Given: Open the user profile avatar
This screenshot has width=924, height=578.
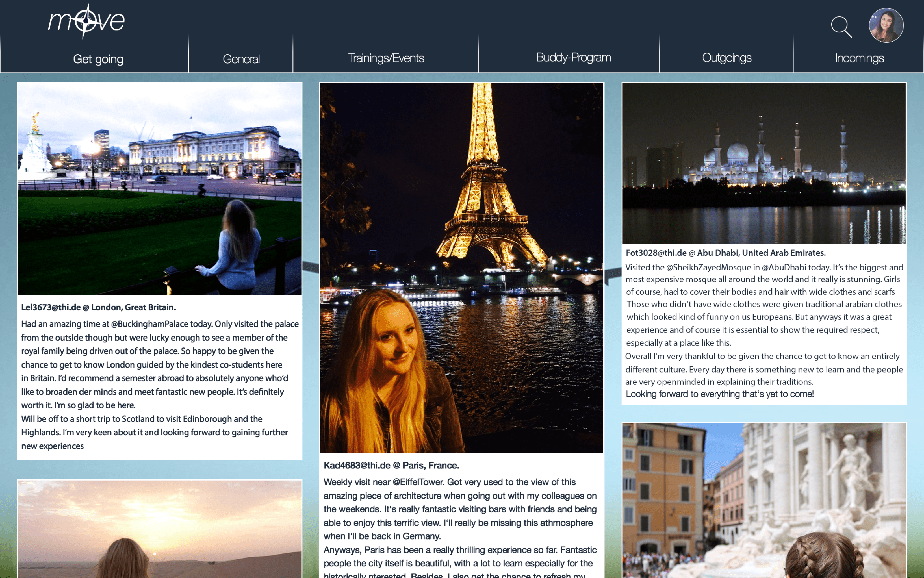Looking at the screenshot, I should pos(886,25).
